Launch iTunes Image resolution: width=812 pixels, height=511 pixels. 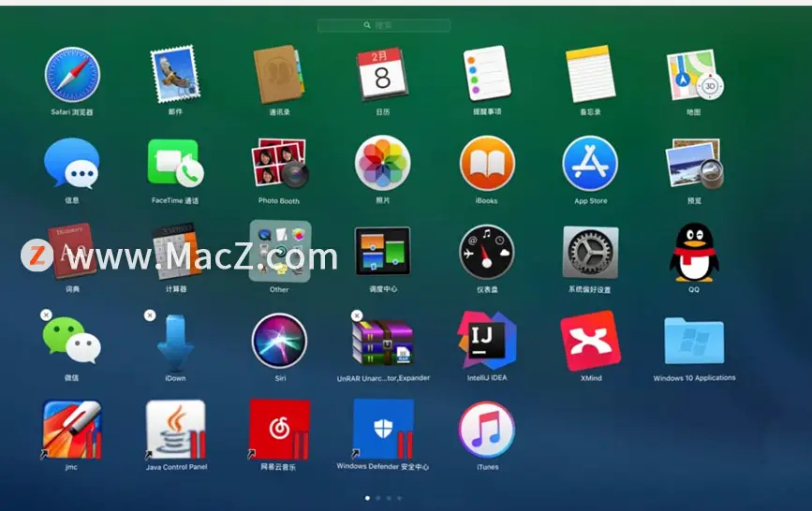pyautogui.click(x=487, y=430)
